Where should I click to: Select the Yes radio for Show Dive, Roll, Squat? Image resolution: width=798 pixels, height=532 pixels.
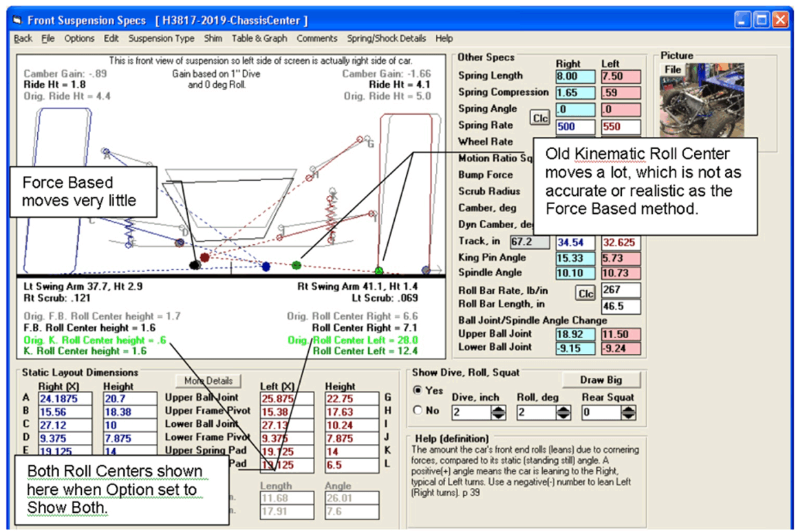tap(418, 390)
